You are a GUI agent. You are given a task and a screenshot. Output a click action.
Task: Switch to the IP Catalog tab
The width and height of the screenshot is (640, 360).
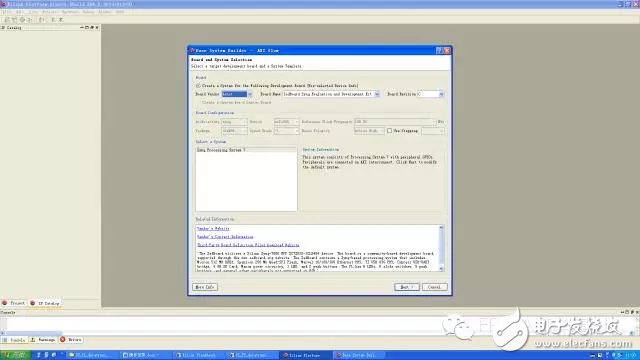pyautogui.click(x=45, y=303)
